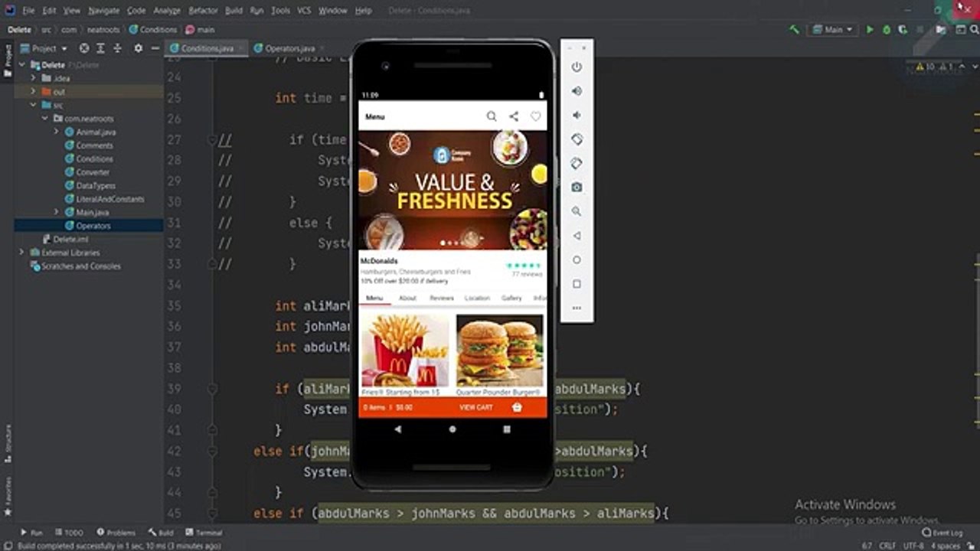Open Project panel settings gear
This screenshot has width=980, height=551.
pyautogui.click(x=139, y=48)
